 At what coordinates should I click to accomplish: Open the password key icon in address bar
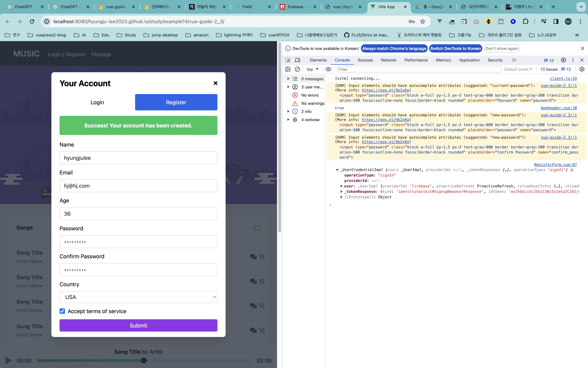[412, 21]
